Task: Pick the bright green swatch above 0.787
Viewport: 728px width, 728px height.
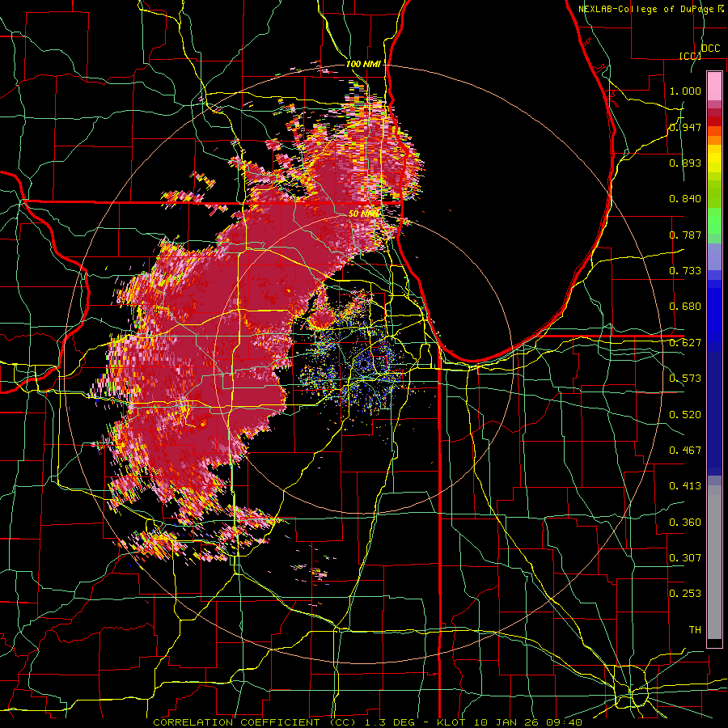Action: 714,221
